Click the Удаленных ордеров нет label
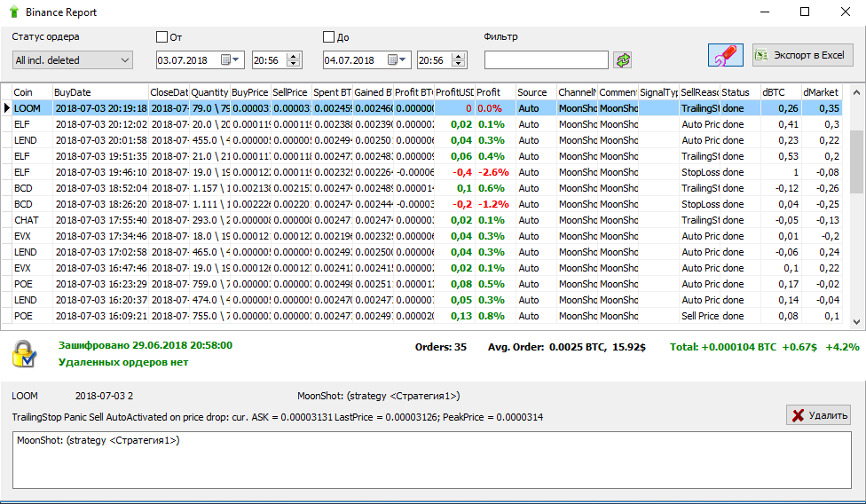The height and width of the screenshot is (504, 866). [x=123, y=362]
